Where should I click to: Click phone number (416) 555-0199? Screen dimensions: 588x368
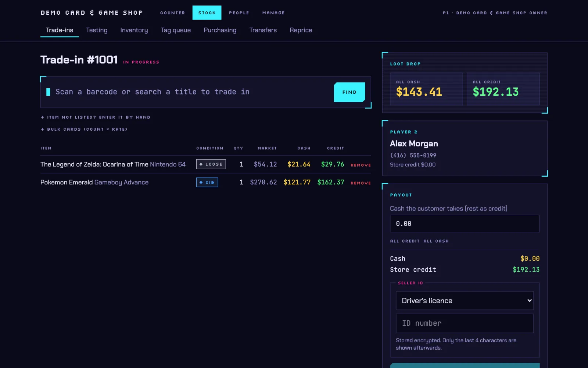(x=413, y=155)
